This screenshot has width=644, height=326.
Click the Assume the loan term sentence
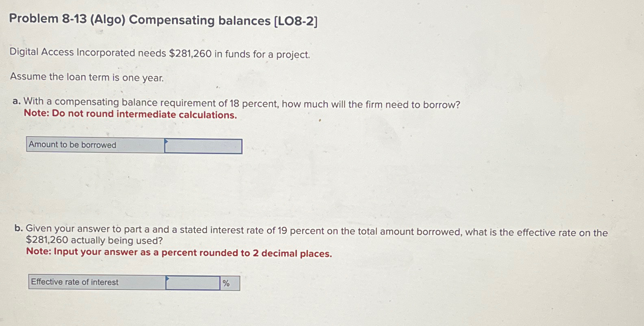click(87, 77)
